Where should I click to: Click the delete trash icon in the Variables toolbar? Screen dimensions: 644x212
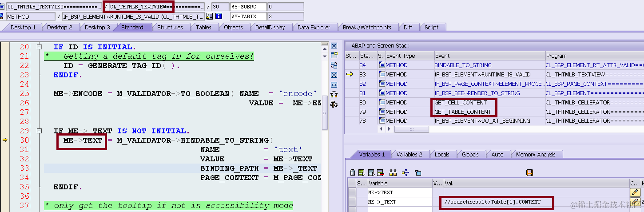click(x=353, y=172)
